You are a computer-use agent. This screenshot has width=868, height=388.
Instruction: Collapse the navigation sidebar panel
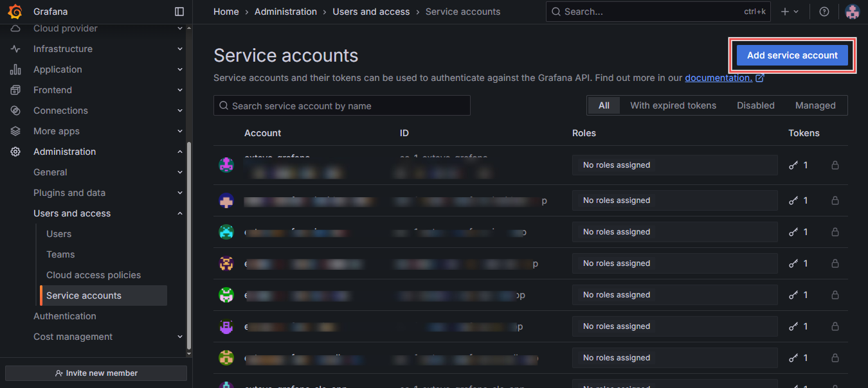point(179,11)
